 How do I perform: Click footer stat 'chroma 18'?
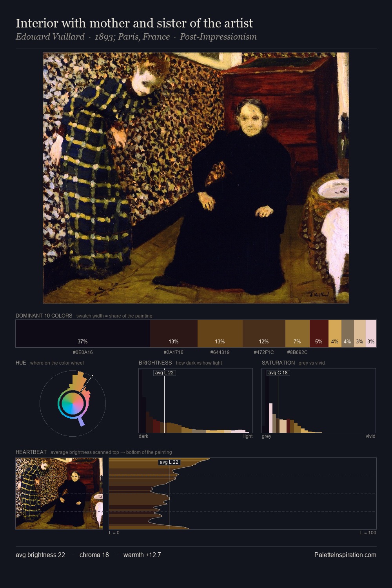click(94, 555)
